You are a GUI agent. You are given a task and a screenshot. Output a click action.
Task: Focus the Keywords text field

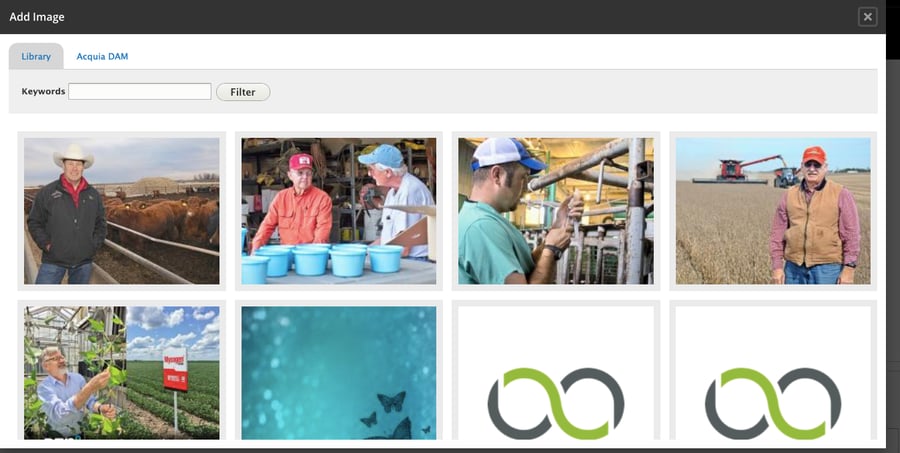click(x=139, y=91)
